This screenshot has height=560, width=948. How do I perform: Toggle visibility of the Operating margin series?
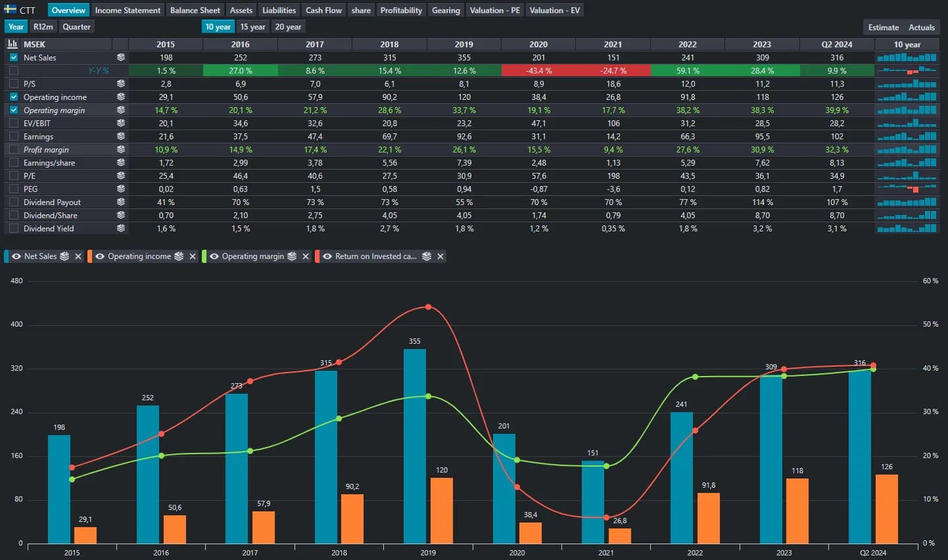click(214, 256)
